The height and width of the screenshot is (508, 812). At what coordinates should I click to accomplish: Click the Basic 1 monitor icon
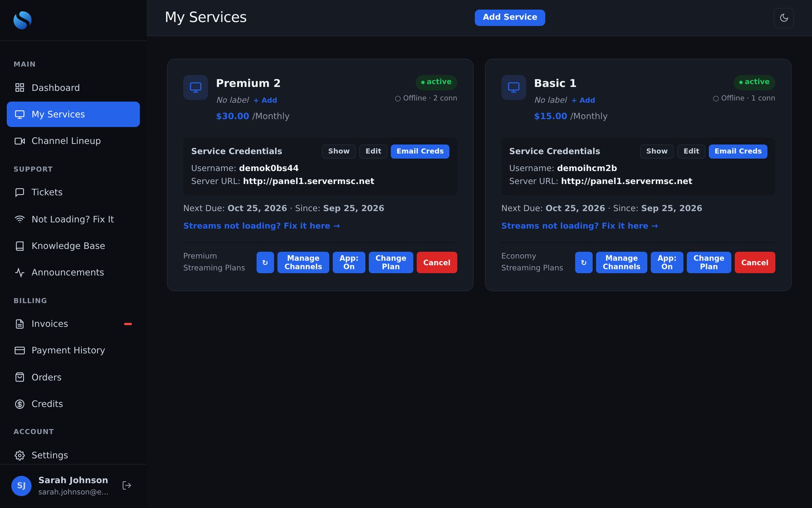[513, 87]
